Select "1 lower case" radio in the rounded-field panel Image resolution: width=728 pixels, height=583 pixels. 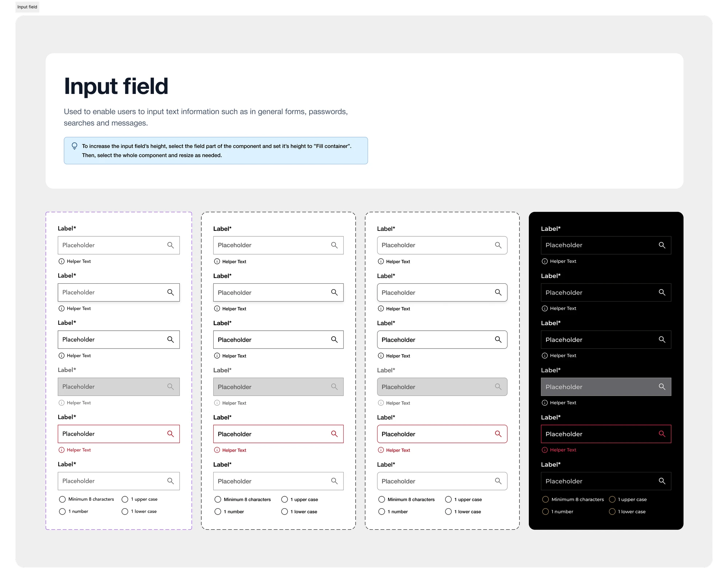(448, 512)
